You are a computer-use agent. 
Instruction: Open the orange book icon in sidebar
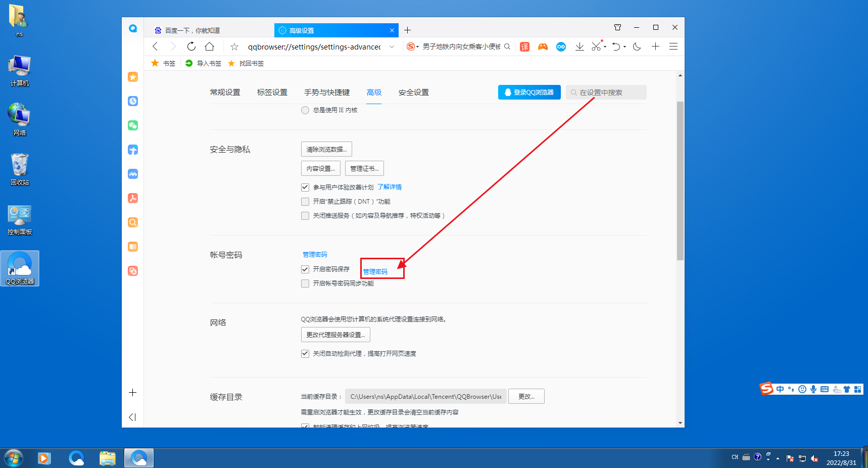tap(133, 247)
